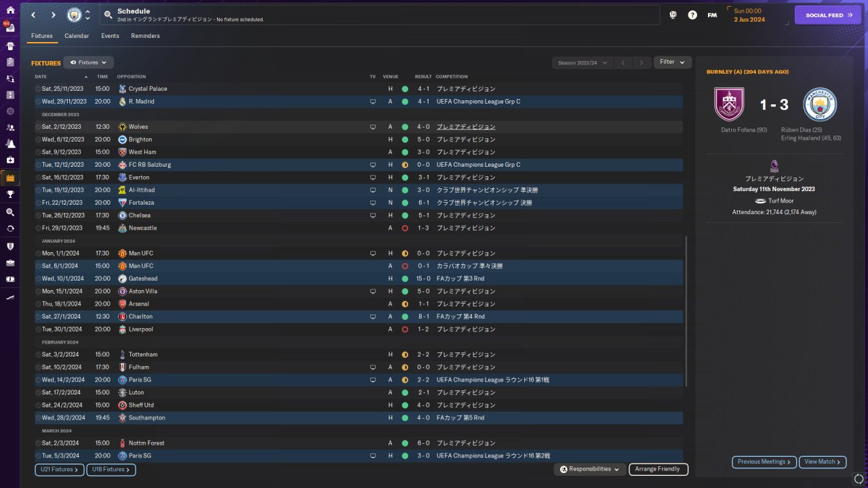The image size is (868, 488).
Task: Expand the Filter dropdown
Action: coord(673,62)
